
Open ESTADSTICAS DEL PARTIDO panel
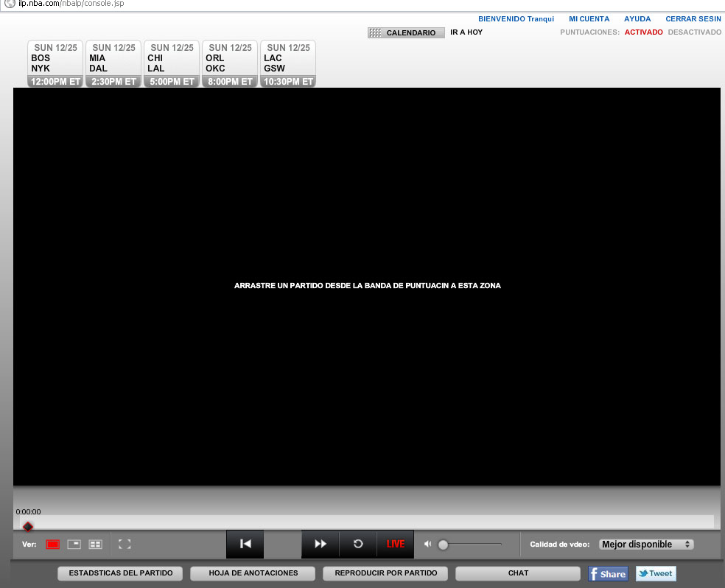pyautogui.click(x=120, y=573)
